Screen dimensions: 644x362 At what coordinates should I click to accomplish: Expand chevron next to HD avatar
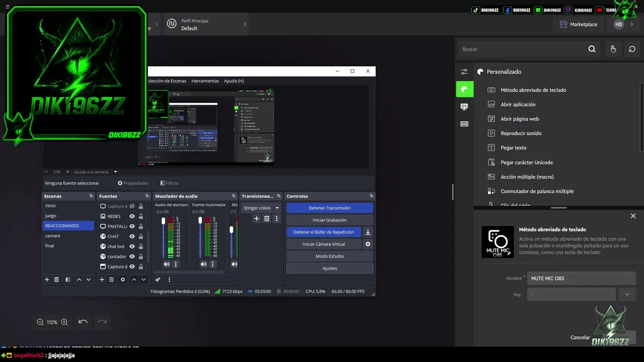click(632, 24)
